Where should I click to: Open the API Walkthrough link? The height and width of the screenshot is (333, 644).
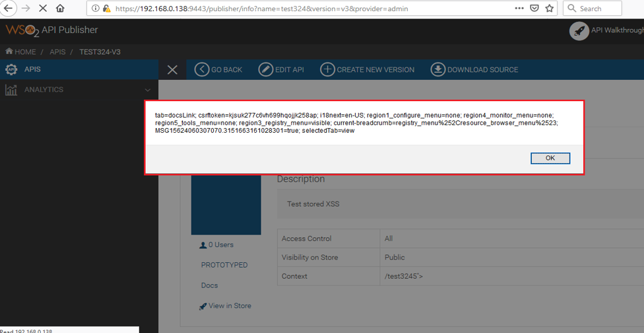(617, 30)
